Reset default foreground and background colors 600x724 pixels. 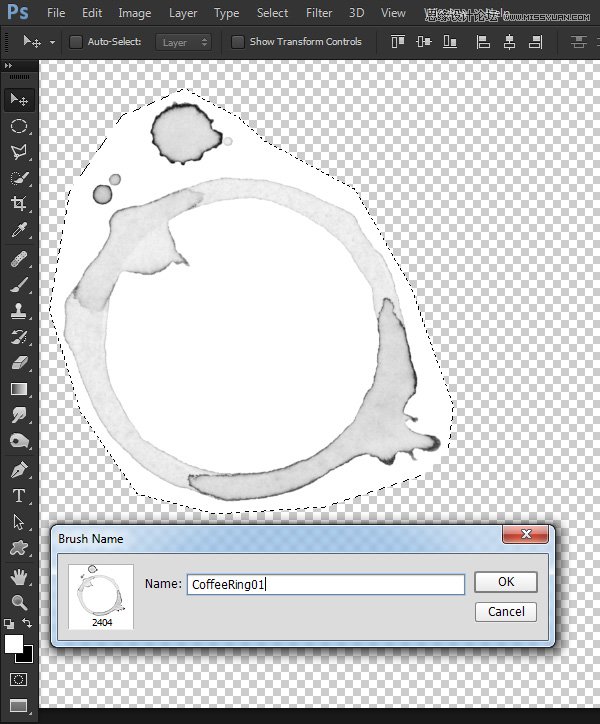(9, 624)
